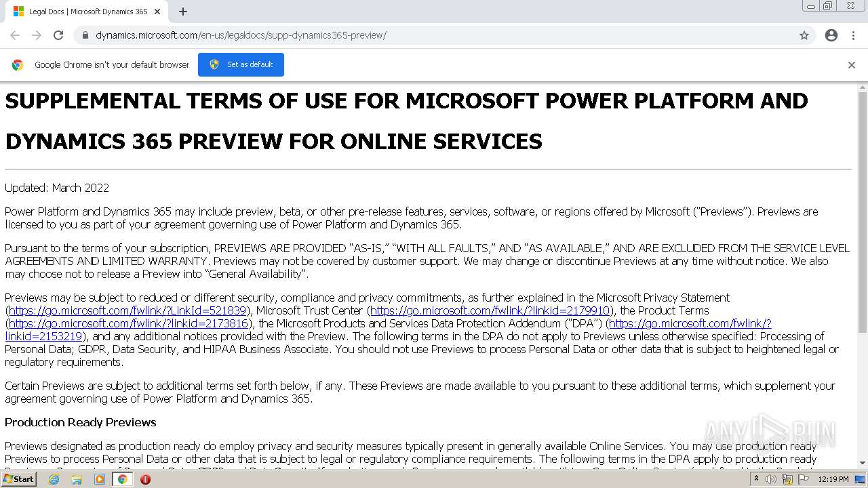
Task: Reload the page with the refresh icon
Action: (x=58, y=35)
